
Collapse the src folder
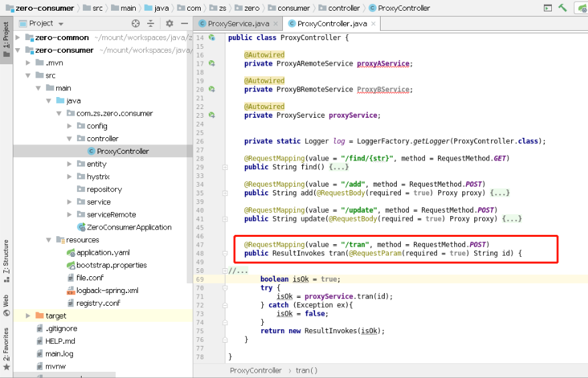27,76
